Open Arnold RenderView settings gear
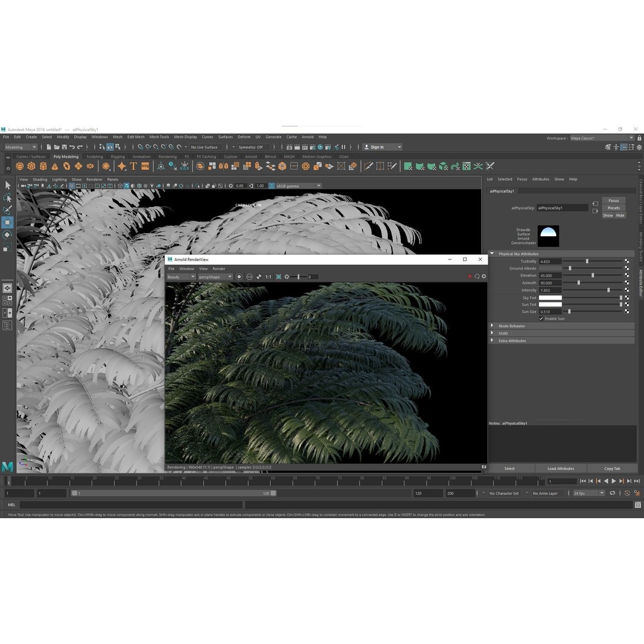 tap(484, 277)
